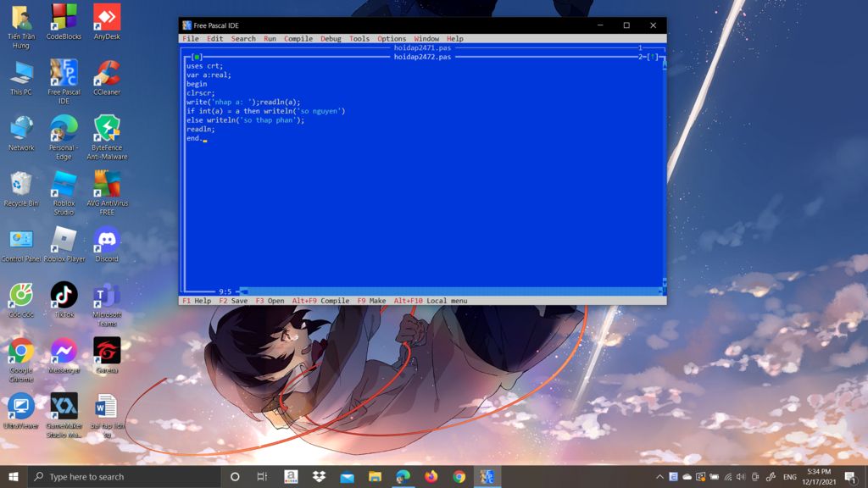Select the CCleaner desktop icon

coord(107,77)
